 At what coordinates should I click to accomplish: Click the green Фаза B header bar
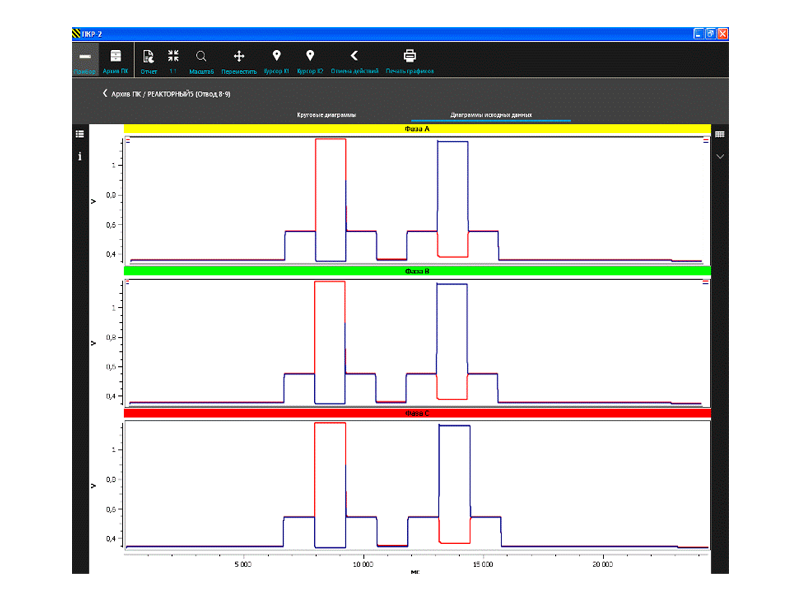tap(417, 271)
